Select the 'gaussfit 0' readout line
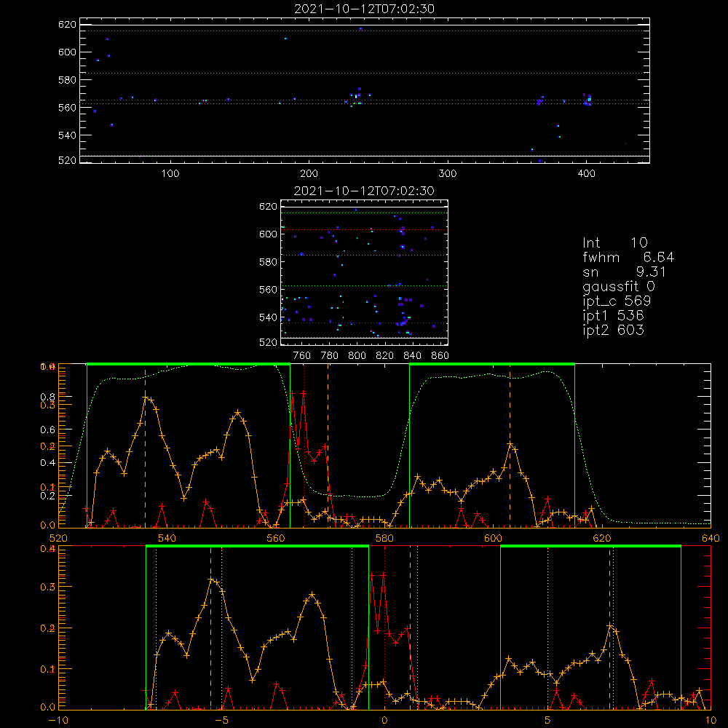Viewport: 728px width, 728px height. point(619,287)
